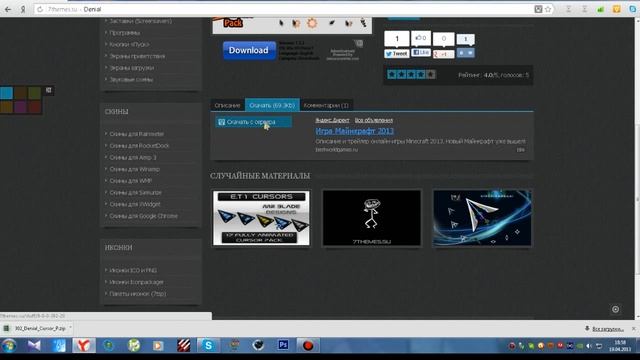Click the VK share button

[x=465, y=53]
